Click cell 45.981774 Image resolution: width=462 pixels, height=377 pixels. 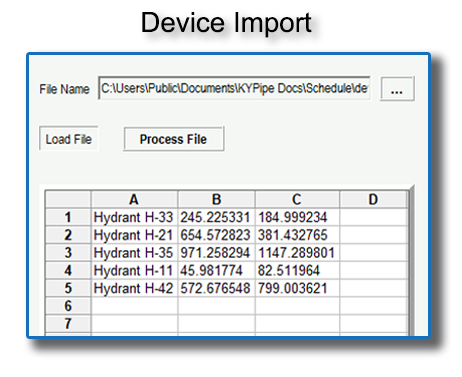click(217, 270)
